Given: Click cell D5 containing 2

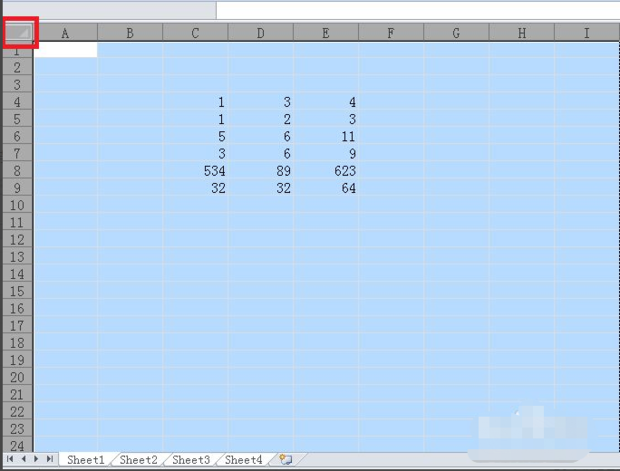Looking at the screenshot, I should (x=261, y=119).
